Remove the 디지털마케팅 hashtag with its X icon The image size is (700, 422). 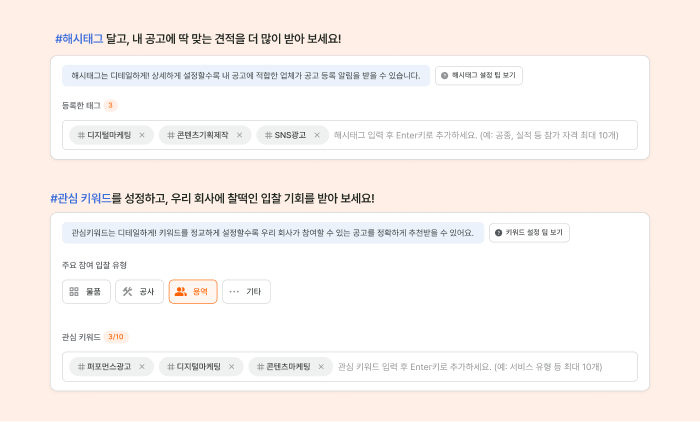click(142, 135)
